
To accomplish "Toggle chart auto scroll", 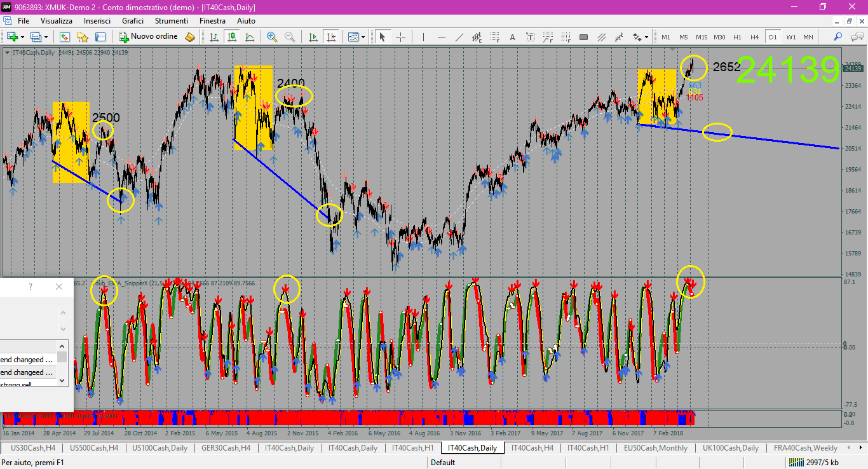I will pyautogui.click(x=313, y=37).
